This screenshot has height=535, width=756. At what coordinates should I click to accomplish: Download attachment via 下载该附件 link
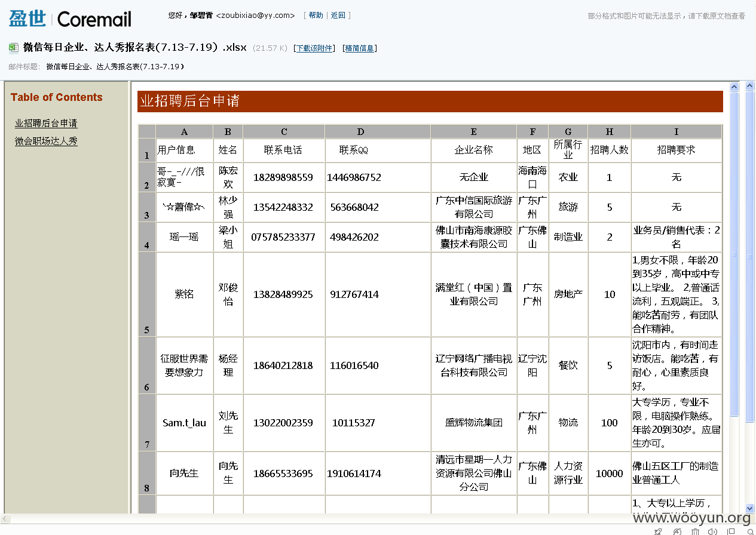coord(315,48)
